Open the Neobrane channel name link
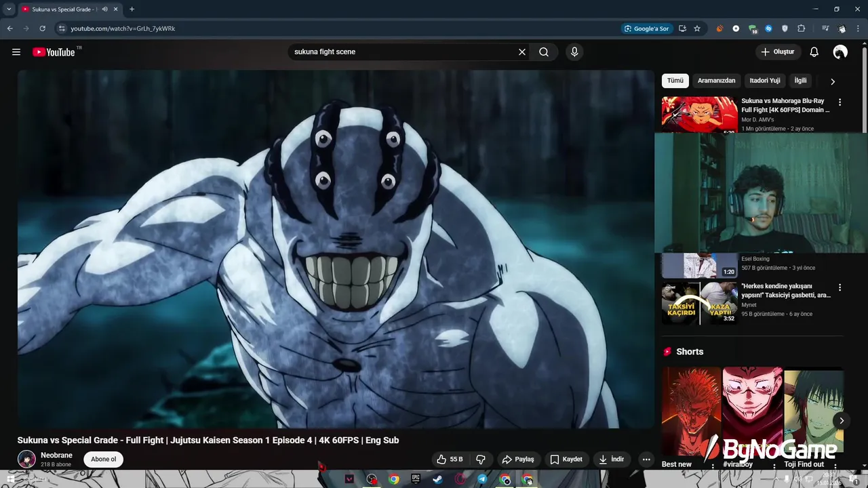 56,455
